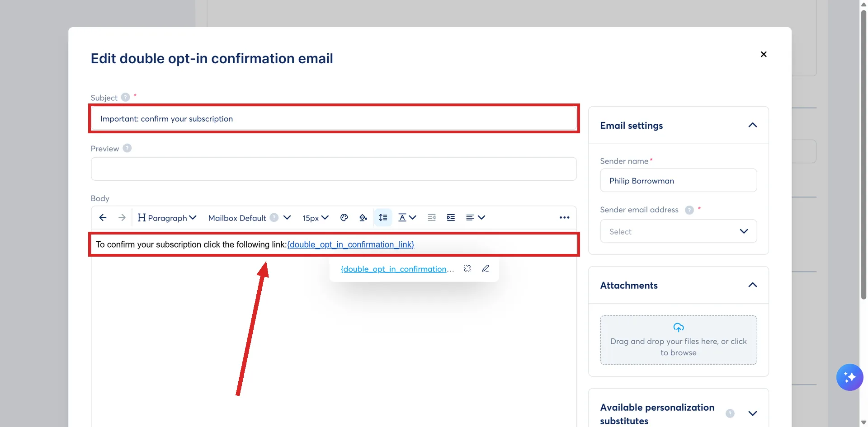Open the text alignment dropdown
This screenshot has width=868, height=427.
coord(475,217)
